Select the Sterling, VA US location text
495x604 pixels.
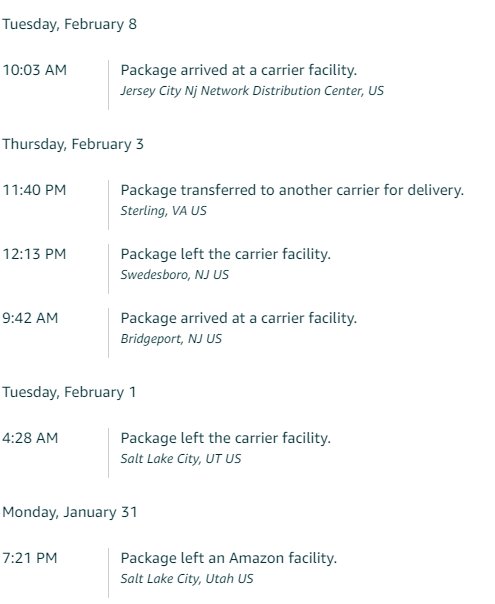coord(164,211)
